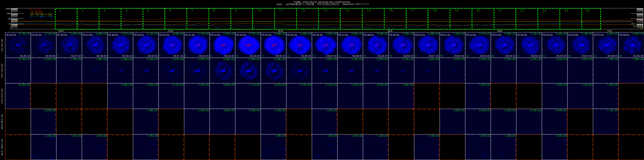This screenshot has height=160, width=644.
Task: Open the 25.0-50.0 keV image labeled 2.30E+03
Action: [x=197, y=122]
